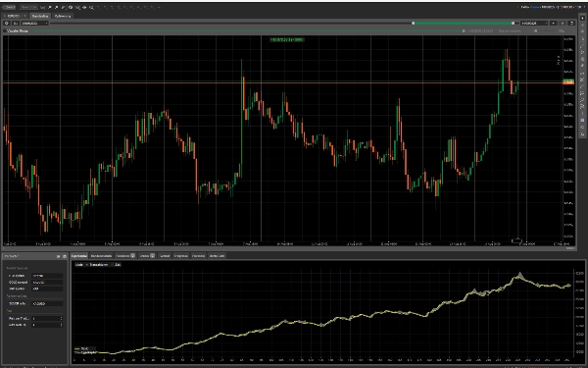
Task: Click the visual mode speed slider knob
Action: [535, 30]
